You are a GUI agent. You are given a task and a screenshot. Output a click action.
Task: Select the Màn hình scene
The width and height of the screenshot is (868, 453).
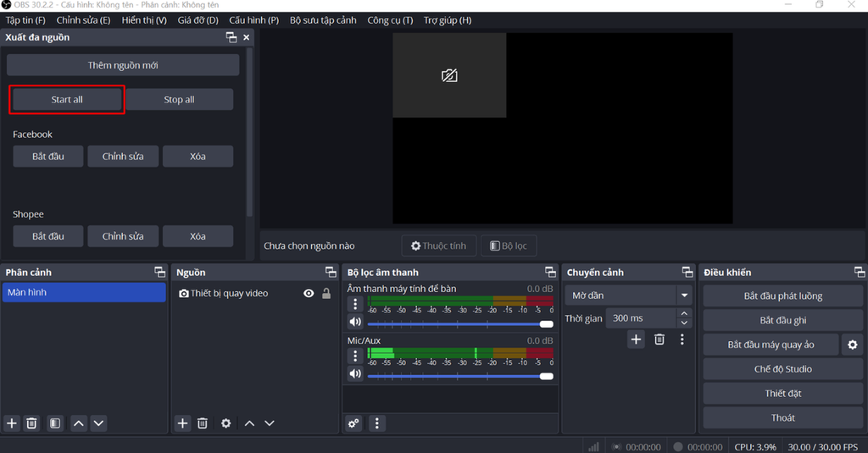coord(84,293)
